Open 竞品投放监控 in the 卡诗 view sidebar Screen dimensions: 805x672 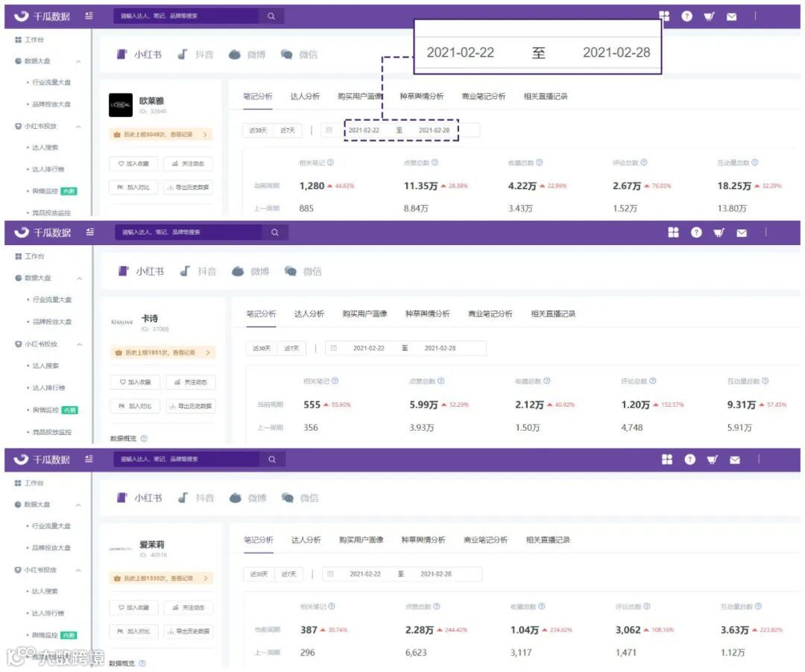coord(52,432)
